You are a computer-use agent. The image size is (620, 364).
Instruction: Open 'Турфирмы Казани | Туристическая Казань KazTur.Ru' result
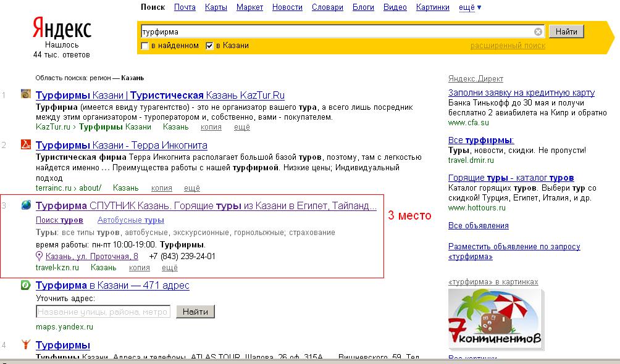pyautogui.click(x=160, y=95)
